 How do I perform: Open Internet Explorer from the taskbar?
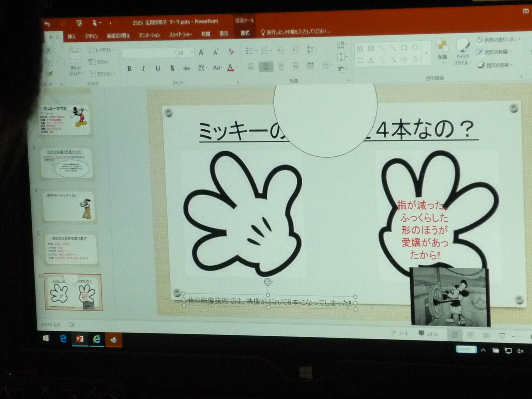pos(96,339)
